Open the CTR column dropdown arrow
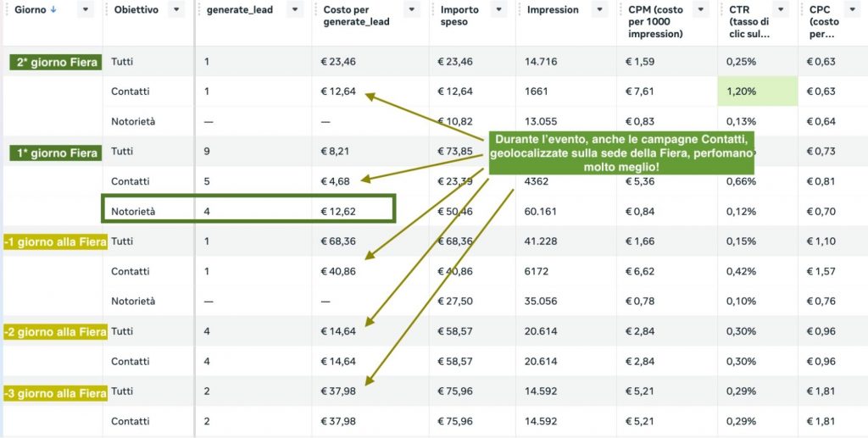 781,10
